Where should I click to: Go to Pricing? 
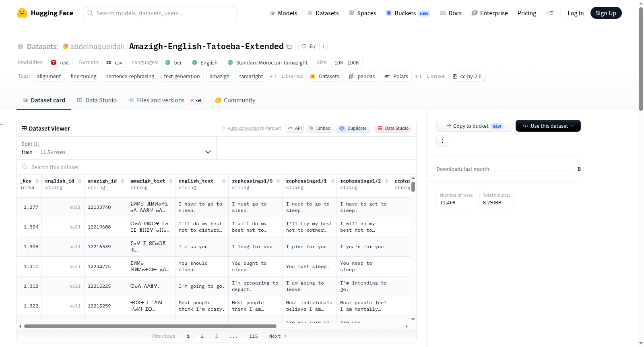pos(527,13)
